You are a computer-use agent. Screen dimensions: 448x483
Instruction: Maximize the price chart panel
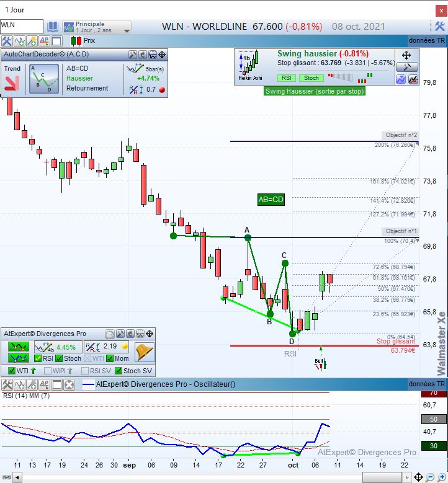pos(56,41)
